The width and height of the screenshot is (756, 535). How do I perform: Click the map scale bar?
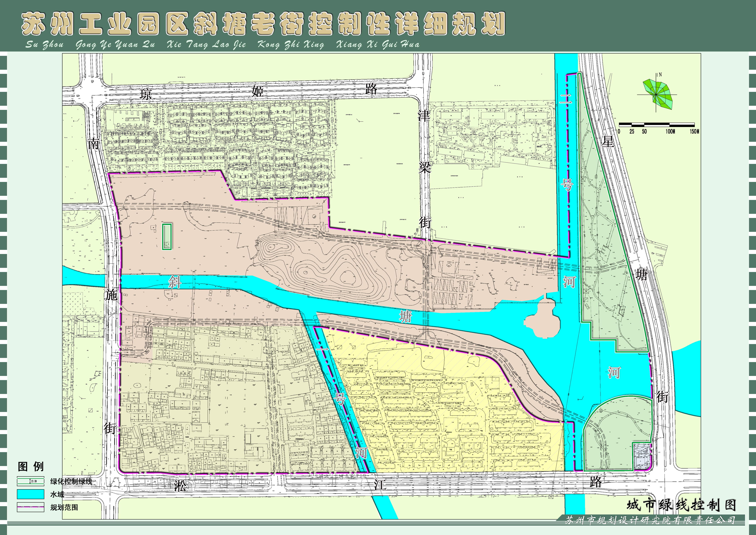(657, 125)
